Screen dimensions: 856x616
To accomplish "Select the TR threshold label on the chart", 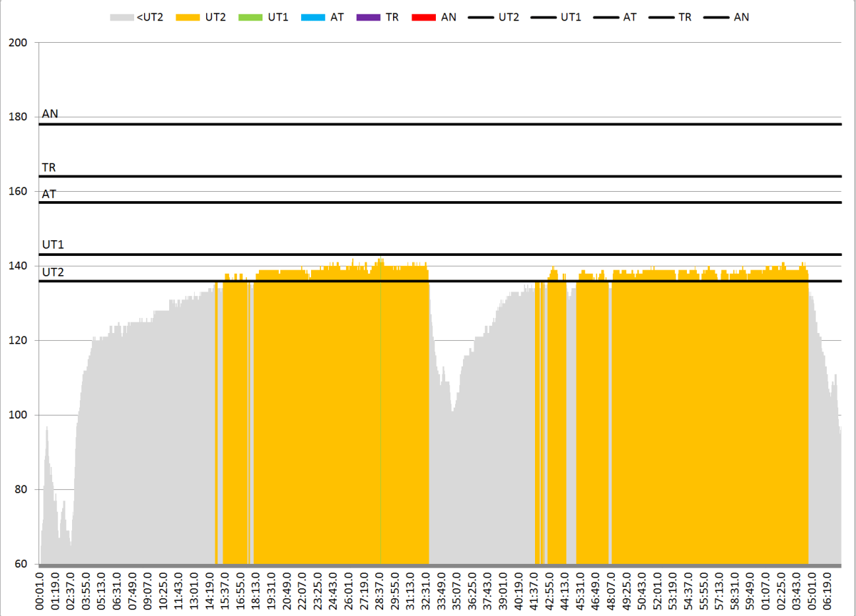I will 49,168.
